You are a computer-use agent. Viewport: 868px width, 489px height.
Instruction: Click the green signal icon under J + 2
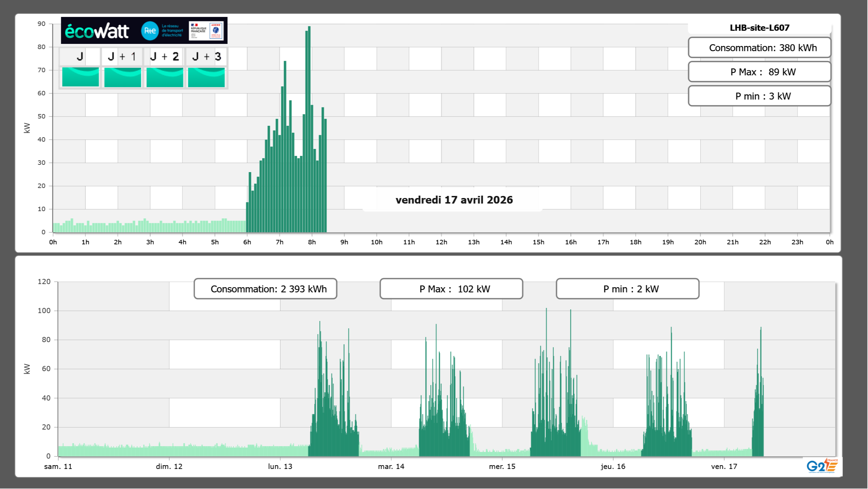pos(165,77)
